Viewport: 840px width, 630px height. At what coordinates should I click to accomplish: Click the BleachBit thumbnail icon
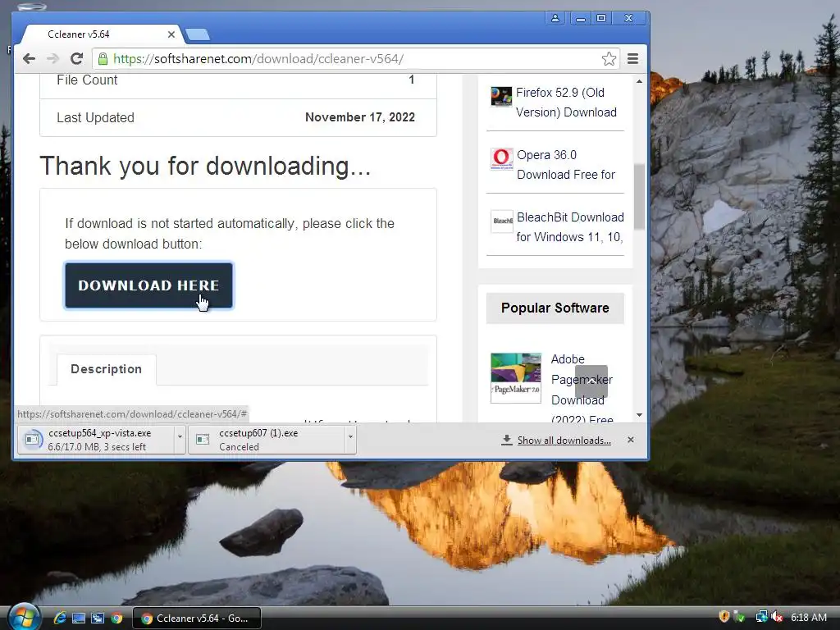pyautogui.click(x=502, y=221)
